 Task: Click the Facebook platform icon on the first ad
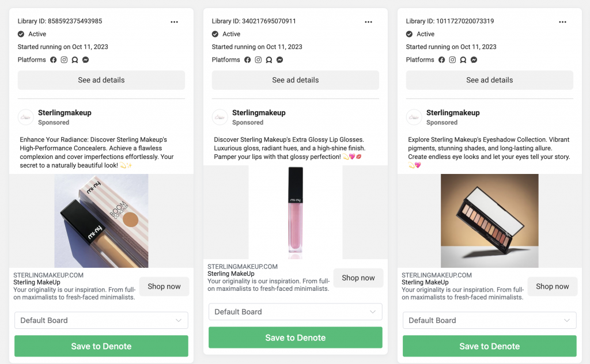point(52,59)
